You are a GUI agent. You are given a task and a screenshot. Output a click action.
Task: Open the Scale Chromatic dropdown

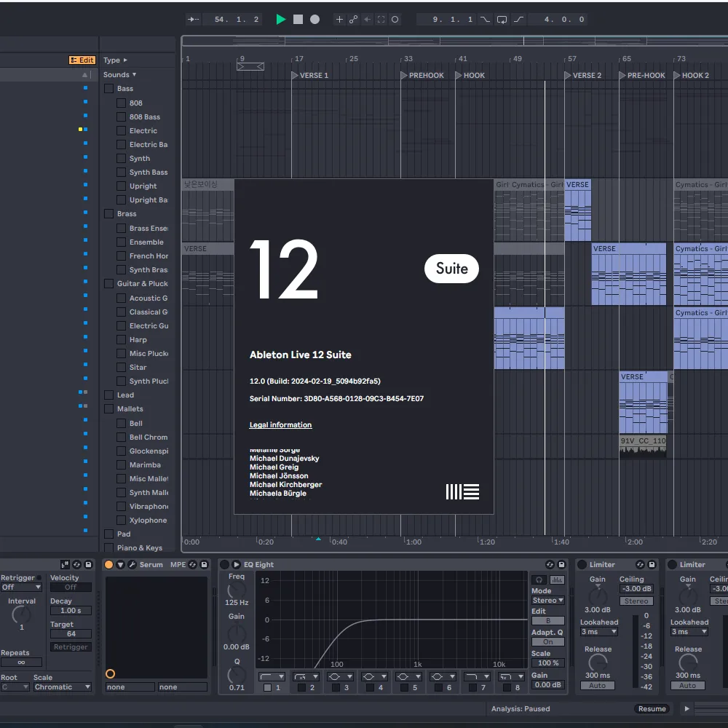(x=62, y=687)
